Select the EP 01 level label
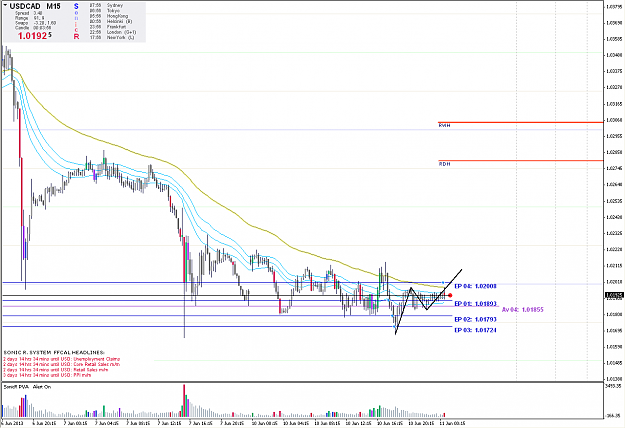Image resolution: width=625 pixels, height=428 pixels. (475, 304)
